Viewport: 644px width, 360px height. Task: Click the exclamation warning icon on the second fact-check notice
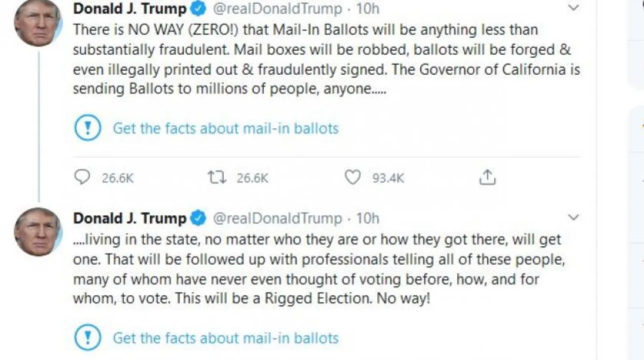(x=87, y=337)
